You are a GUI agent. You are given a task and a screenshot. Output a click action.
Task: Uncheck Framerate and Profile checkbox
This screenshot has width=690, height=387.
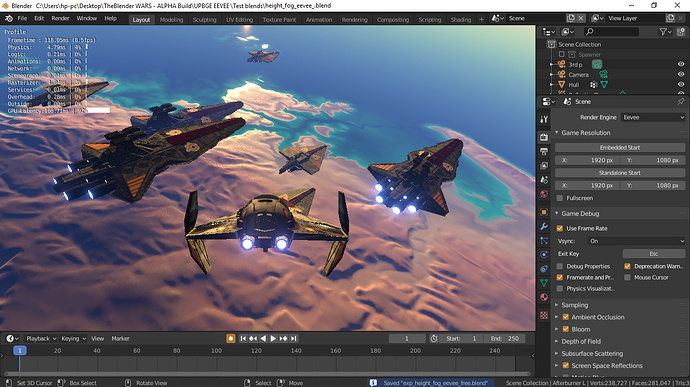click(560, 277)
